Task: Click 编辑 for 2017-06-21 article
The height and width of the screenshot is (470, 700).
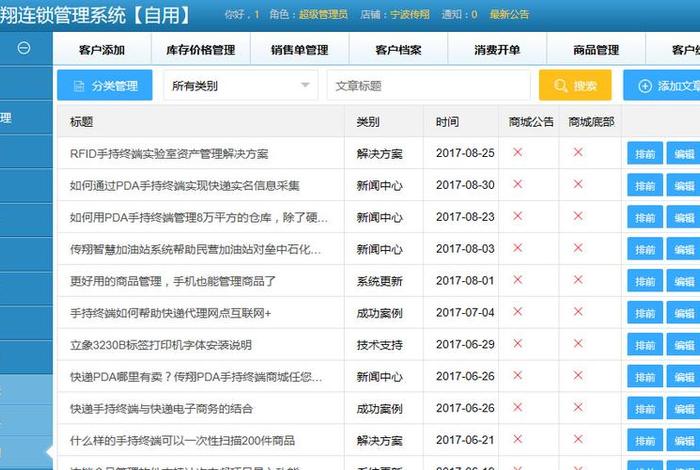Action: pyautogui.click(x=683, y=441)
